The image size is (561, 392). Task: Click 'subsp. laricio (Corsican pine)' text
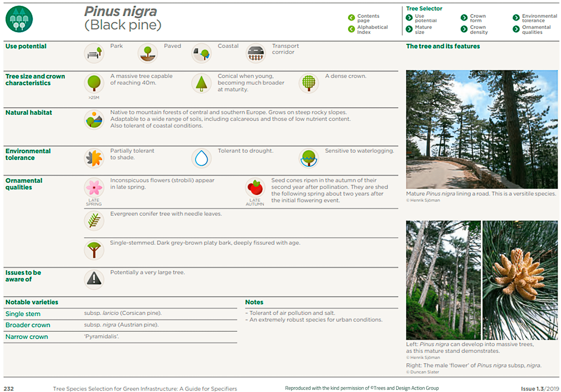click(123, 313)
